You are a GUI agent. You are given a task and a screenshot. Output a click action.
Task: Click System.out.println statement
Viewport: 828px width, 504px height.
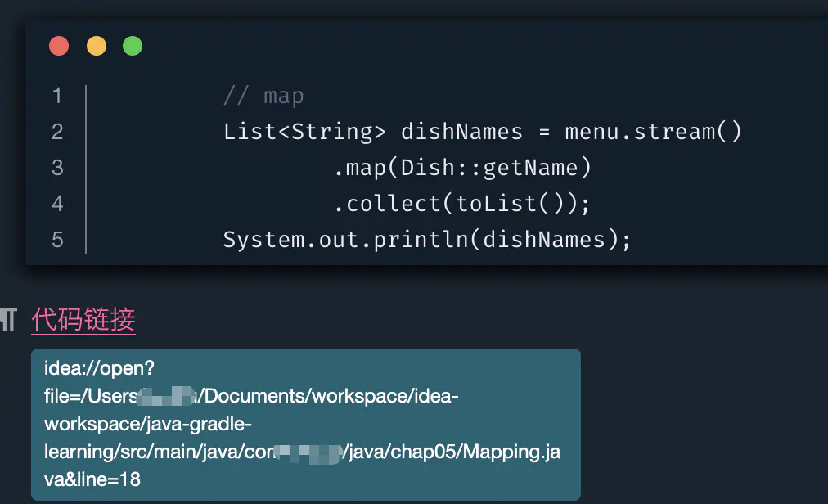(x=426, y=240)
